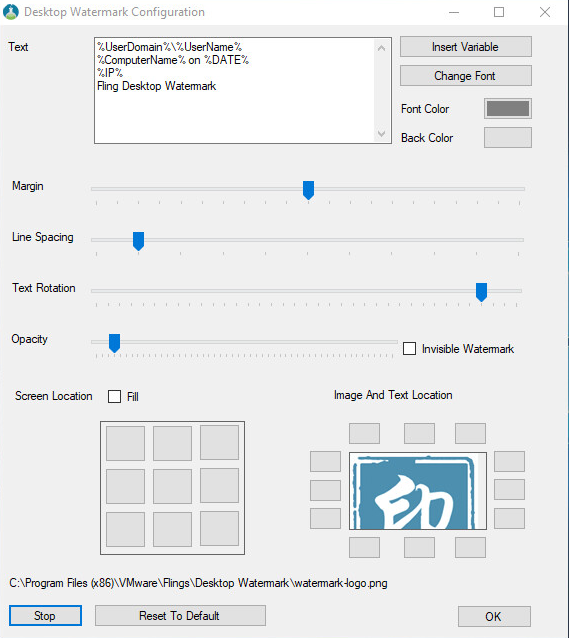This screenshot has height=638, width=569.
Task: Open the Back Color swatch
Action: 508,138
